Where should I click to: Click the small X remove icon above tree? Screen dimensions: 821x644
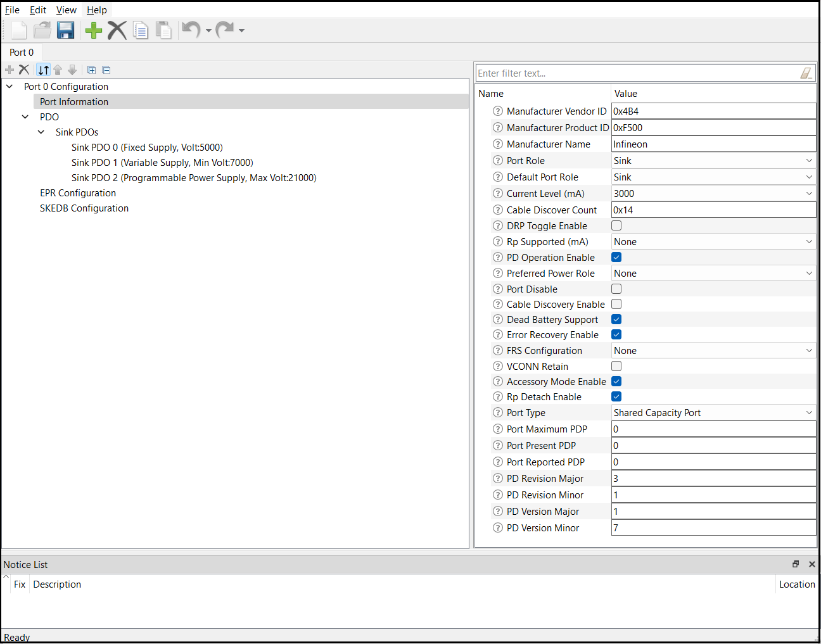[24, 70]
